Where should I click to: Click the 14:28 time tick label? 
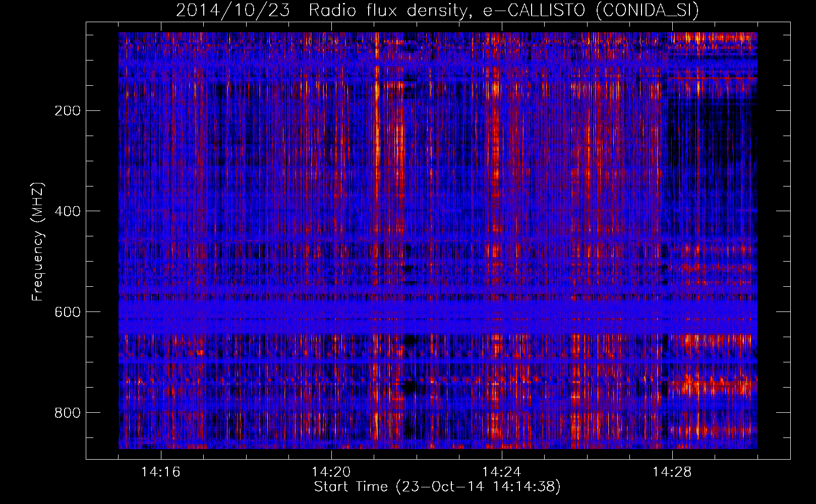coord(672,472)
